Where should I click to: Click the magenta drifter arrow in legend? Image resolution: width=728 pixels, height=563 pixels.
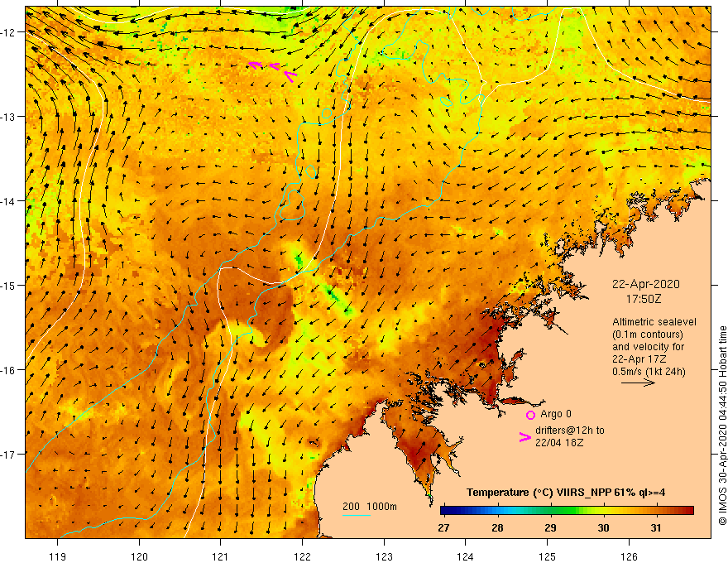tap(524, 437)
